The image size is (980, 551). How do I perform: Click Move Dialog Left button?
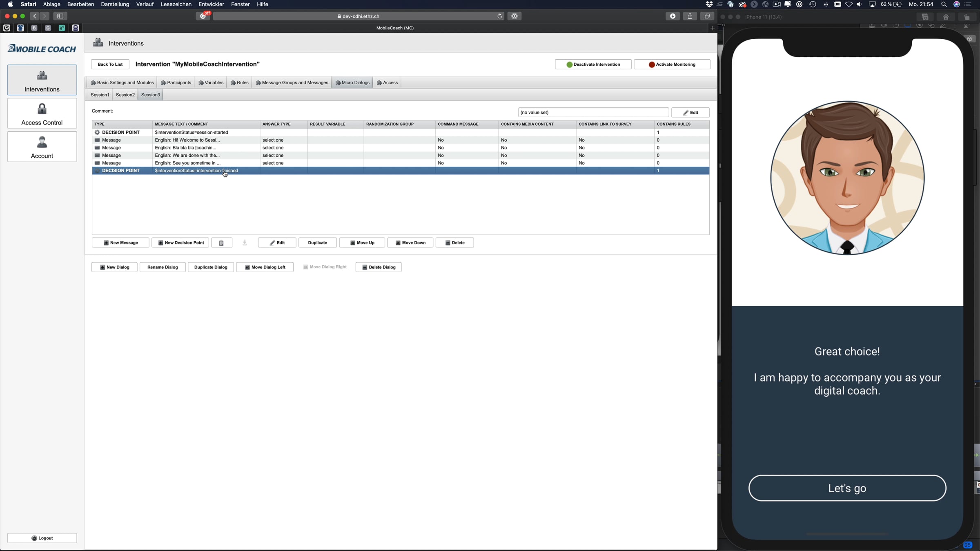click(265, 267)
